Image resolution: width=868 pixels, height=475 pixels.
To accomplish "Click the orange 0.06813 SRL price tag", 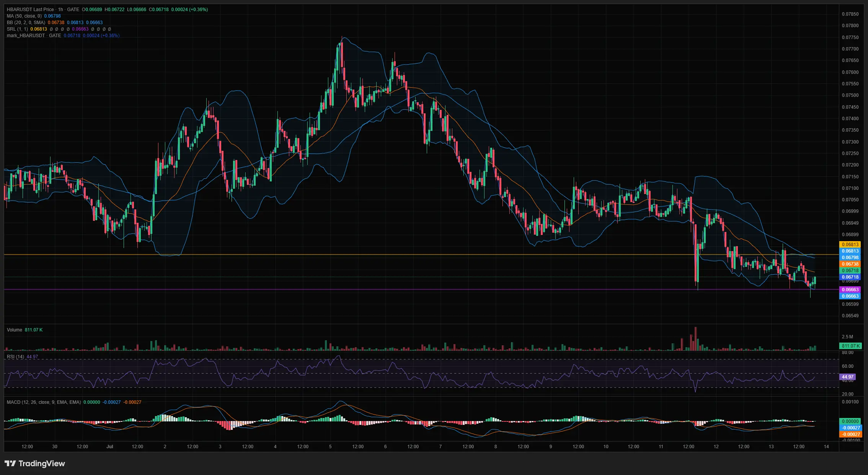I will click(850, 244).
